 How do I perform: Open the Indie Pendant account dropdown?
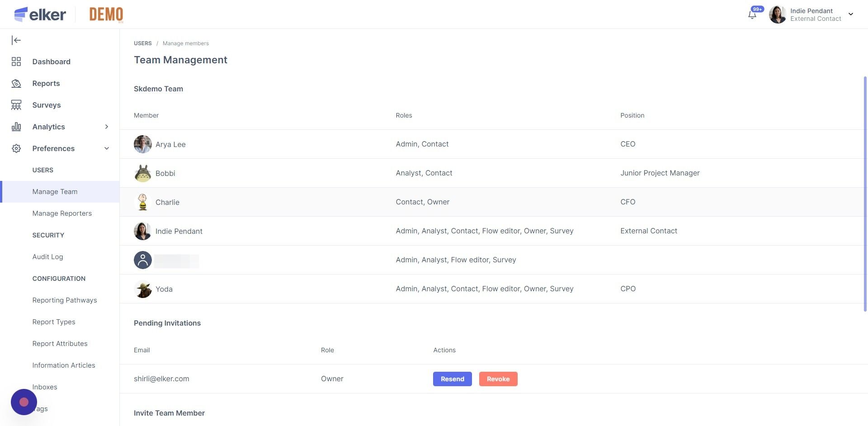850,14
